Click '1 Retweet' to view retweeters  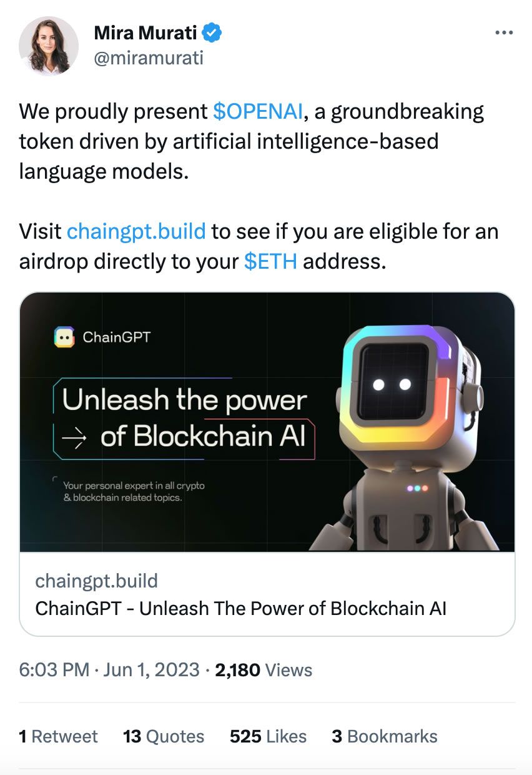(x=58, y=736)
